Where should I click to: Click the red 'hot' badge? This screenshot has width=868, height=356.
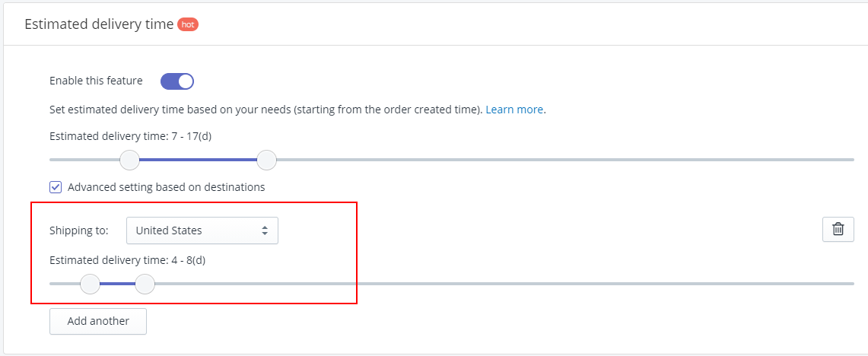tap(188, 25)
